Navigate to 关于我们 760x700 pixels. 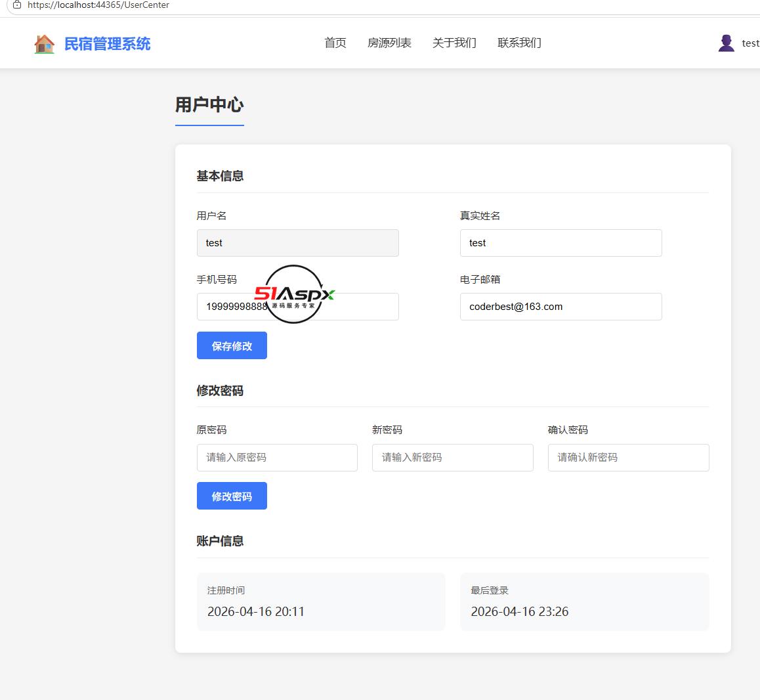(x=454, y=43)
